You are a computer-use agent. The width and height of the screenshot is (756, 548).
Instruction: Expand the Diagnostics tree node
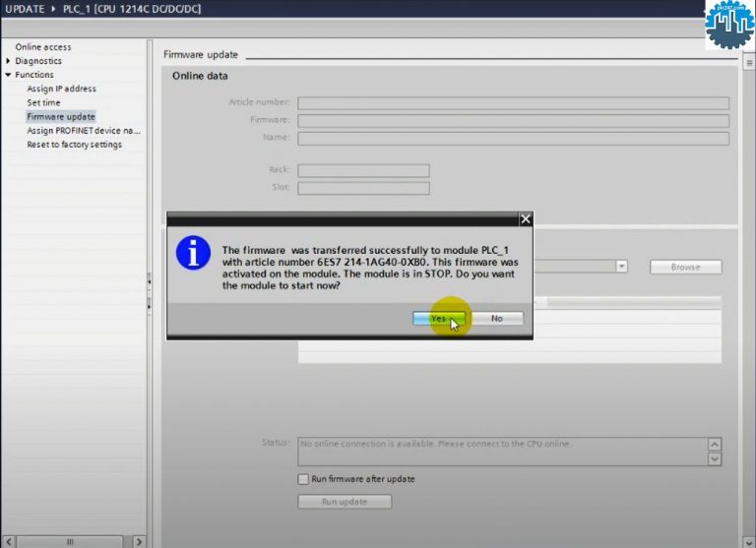[8, 61]
